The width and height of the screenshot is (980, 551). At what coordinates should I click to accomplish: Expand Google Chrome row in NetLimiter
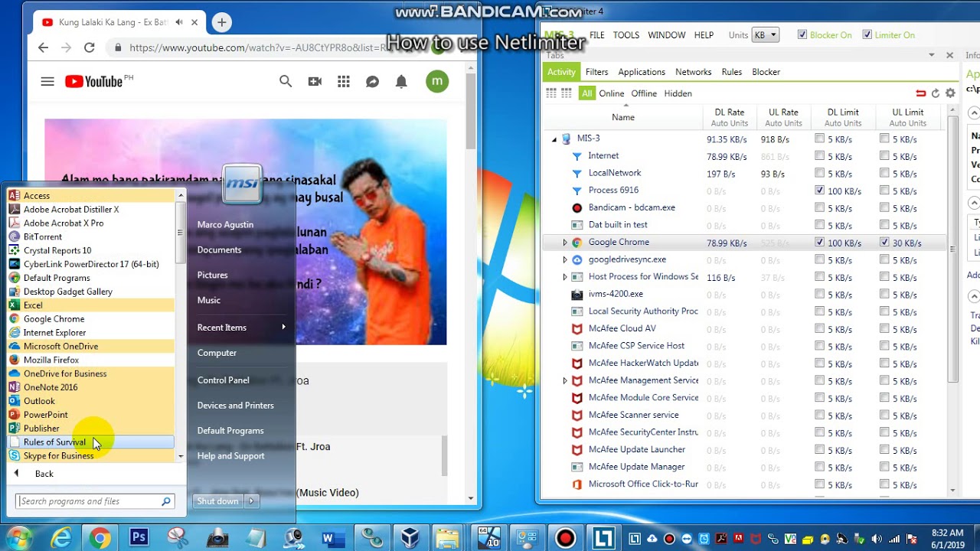pyautogui.click(x=565, y=243)
